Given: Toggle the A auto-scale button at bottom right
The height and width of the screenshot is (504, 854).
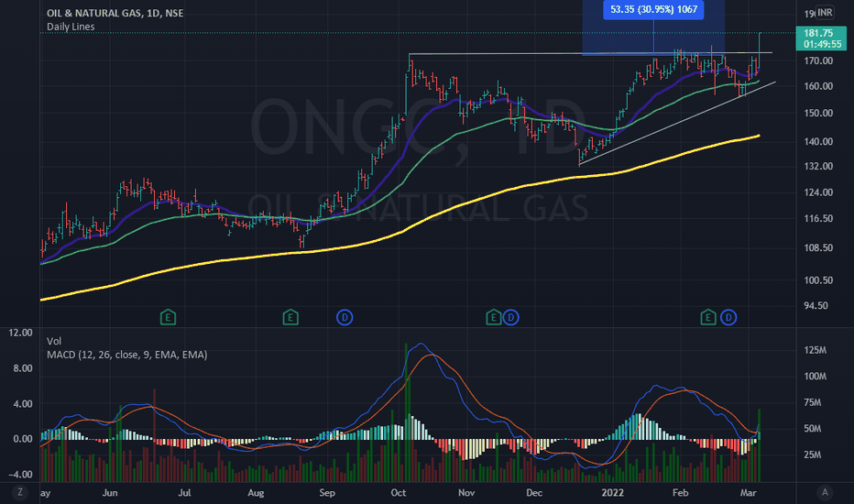Looking at the screenshot, I should pyautogui.click(x=825, y=493).
